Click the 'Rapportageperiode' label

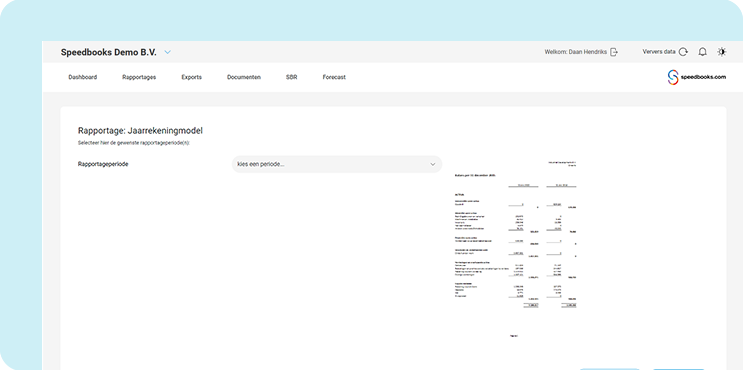point(103,164)
